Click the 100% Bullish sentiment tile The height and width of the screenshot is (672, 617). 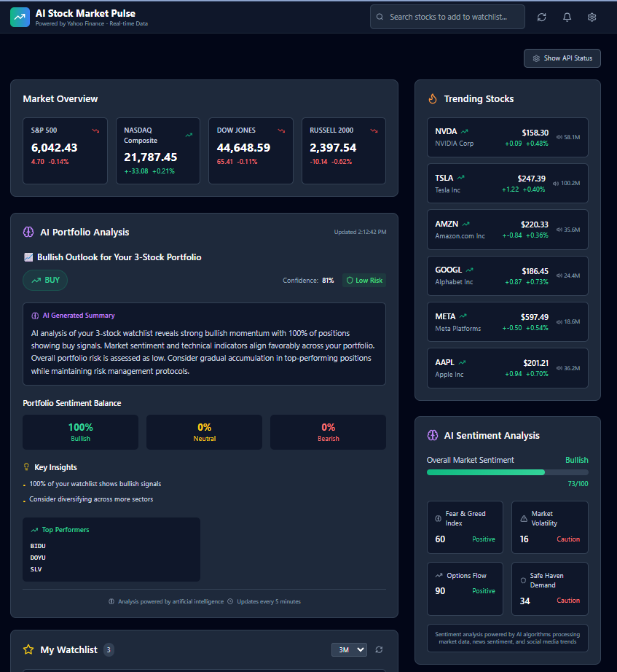[x=81, y=432]
